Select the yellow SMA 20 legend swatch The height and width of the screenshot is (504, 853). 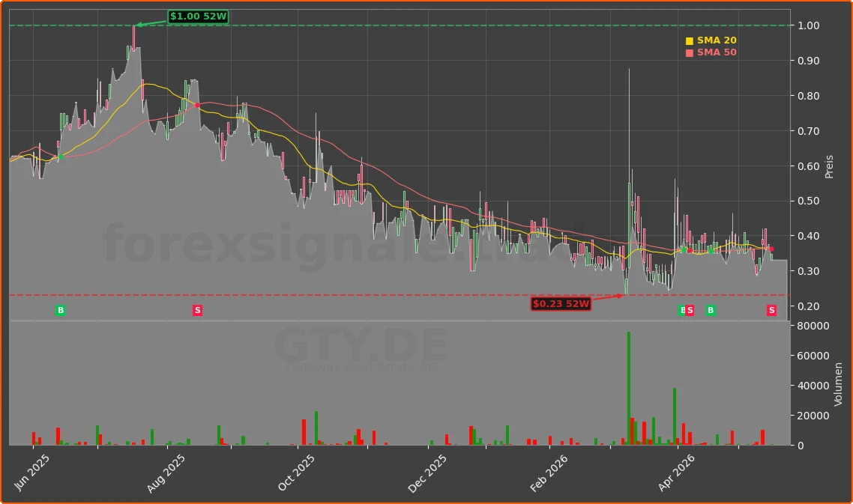[x=690, y=40]
